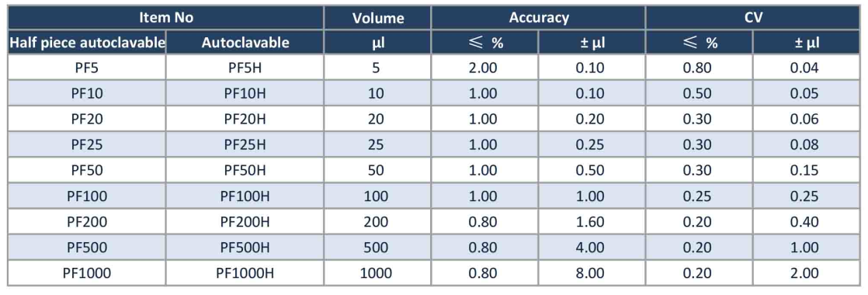Select the PF10H autoclavable cell
The height and width of the screenshot is (295, 868).
[245, 93]
